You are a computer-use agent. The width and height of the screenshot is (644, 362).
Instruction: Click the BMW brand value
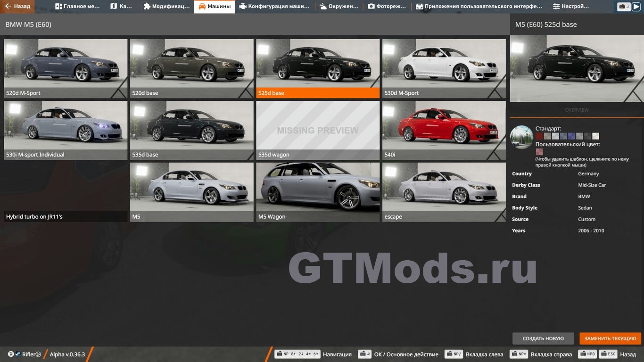click(x=584, y=197)
